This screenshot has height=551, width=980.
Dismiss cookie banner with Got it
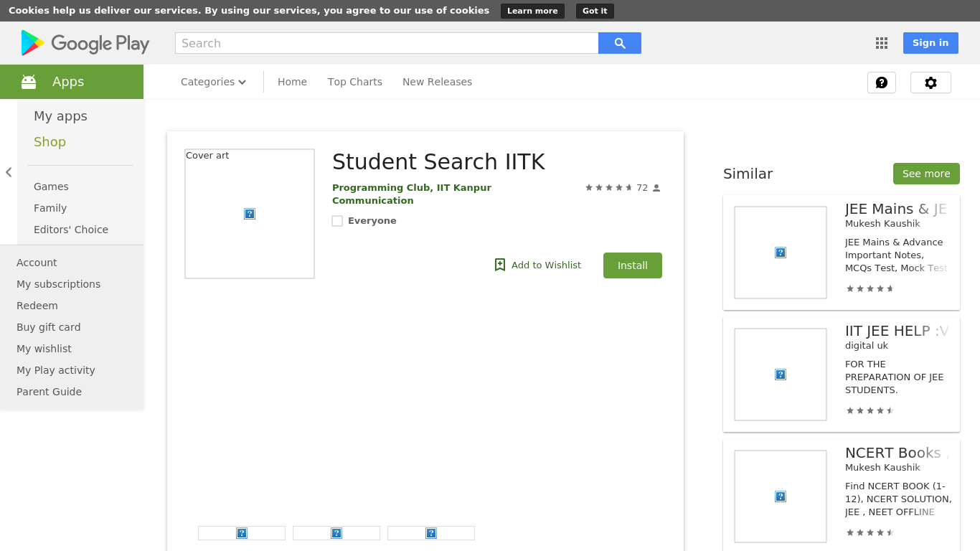(595, 11)
